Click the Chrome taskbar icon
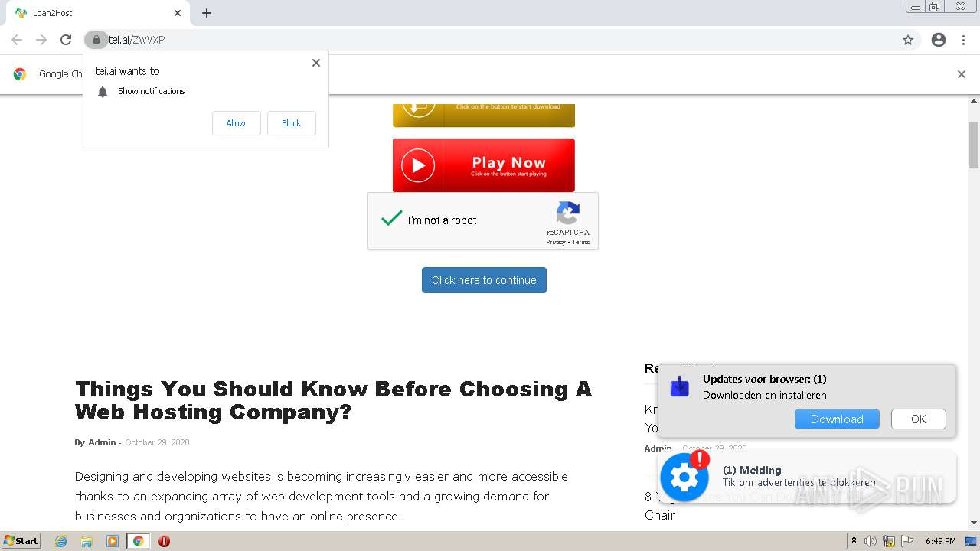The width and height of the screenshot is (980, 551). tap(138, 541)
